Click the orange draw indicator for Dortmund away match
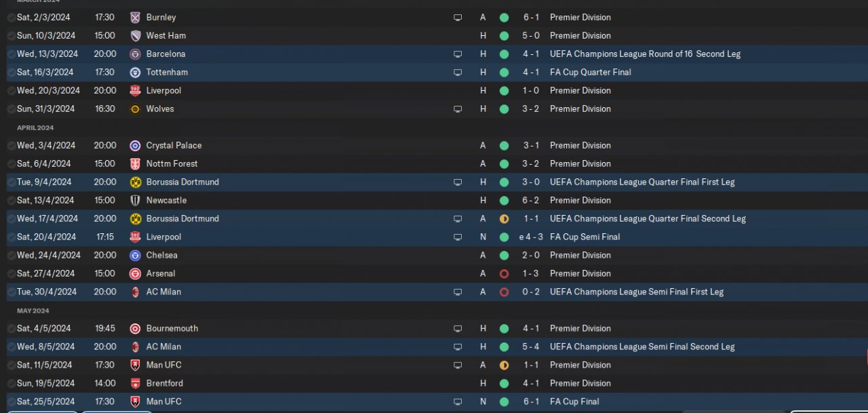This screenshot has height=413, width=868. tap(504, 219)
